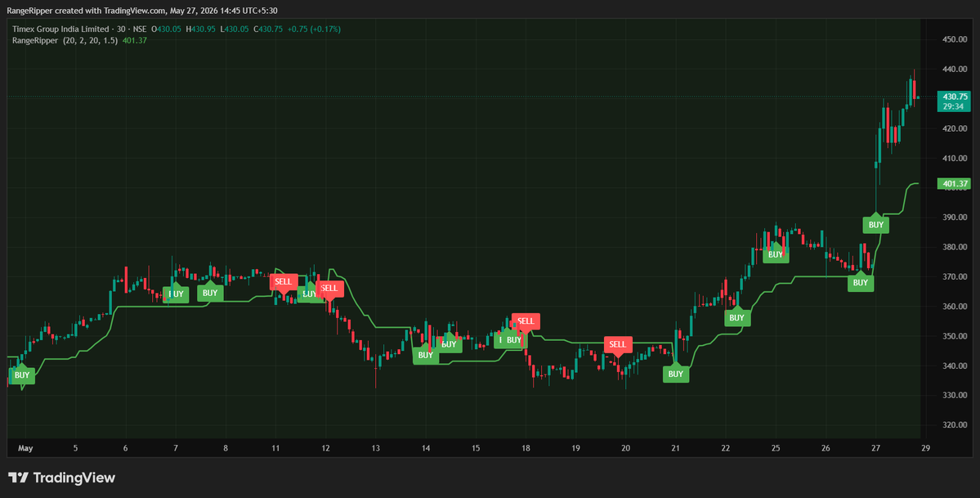Click the BUY label at May 21
Image resolution: width=980 pixels, height=498 pixels.
[x=676, y=375]
